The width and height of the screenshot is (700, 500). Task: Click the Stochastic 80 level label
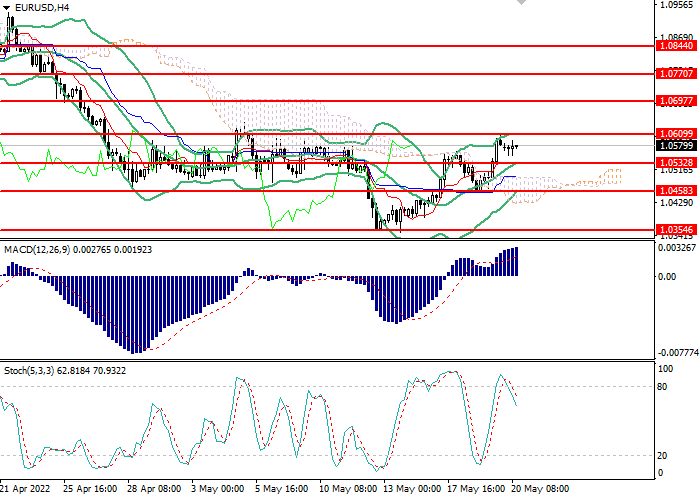(x=662, y=387)
